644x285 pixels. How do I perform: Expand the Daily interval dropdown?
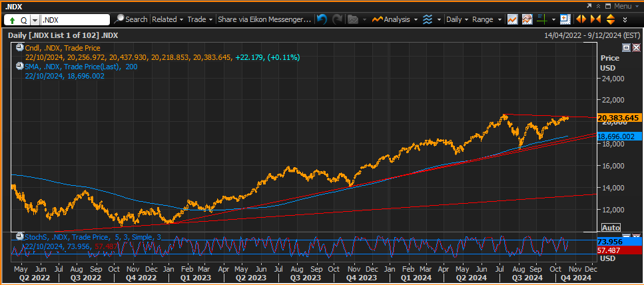[457, 19]
